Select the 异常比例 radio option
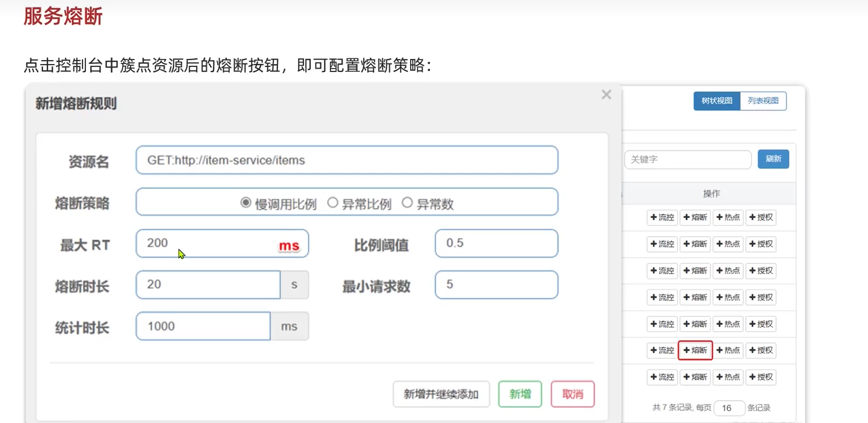Viewport: 868px width, 423px height. (x=333, y=203)
